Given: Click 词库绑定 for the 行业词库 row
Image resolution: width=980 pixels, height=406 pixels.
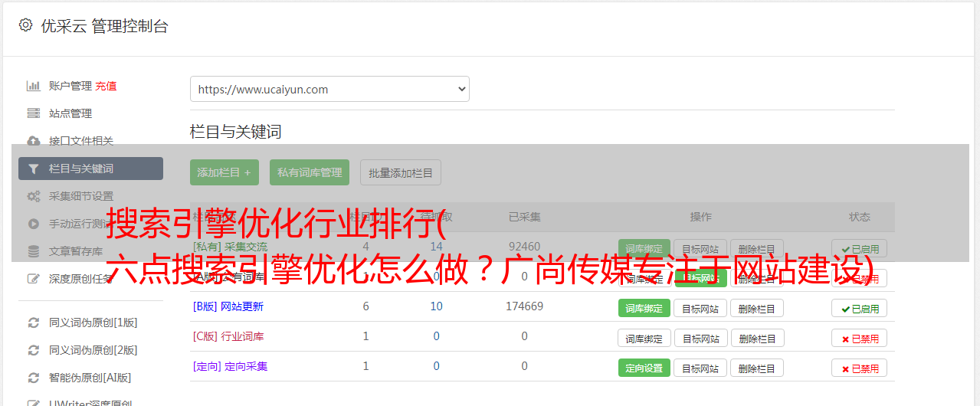Looking at the screenshot, I should tap(644, 339).
